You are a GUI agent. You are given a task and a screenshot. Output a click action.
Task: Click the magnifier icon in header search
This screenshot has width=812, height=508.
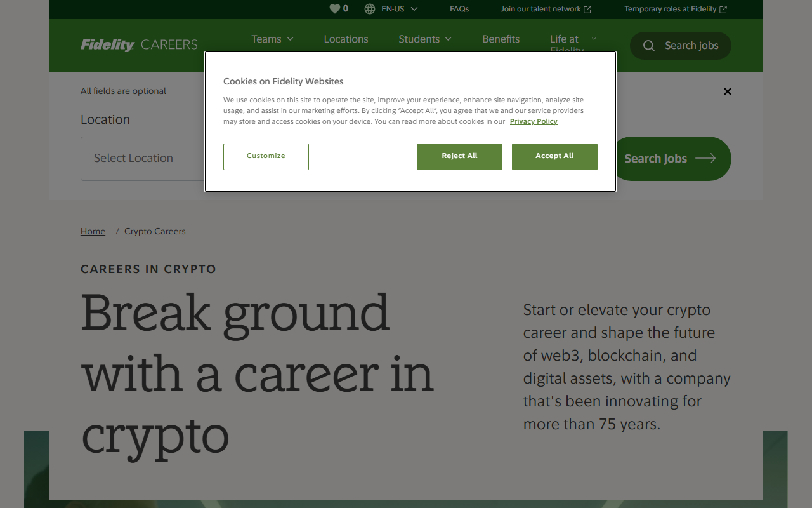tap(648, 46)
